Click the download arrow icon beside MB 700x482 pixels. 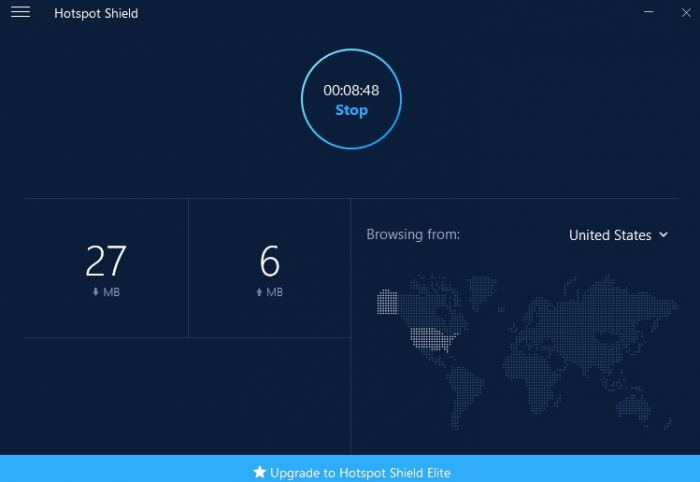(96, 292)
